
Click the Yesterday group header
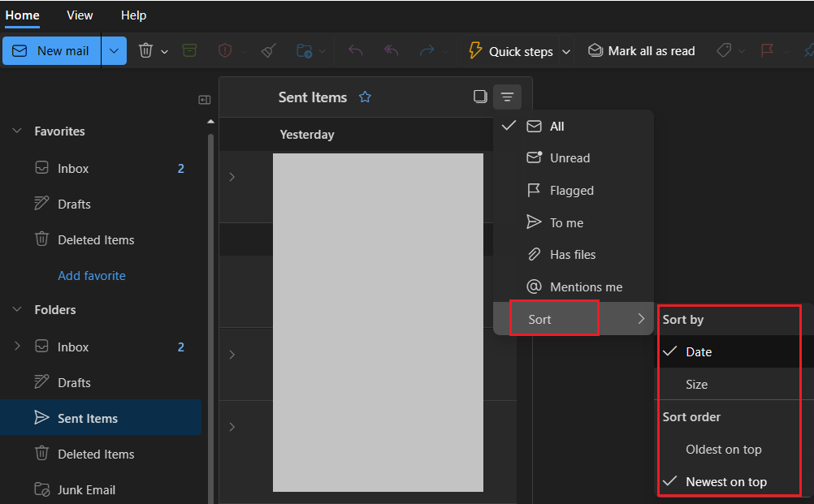click(307, 134)
